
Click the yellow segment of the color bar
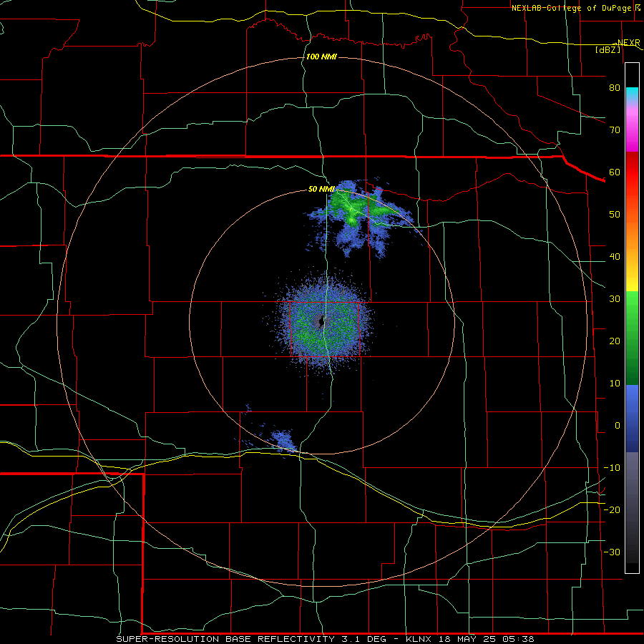click(632, 280)
